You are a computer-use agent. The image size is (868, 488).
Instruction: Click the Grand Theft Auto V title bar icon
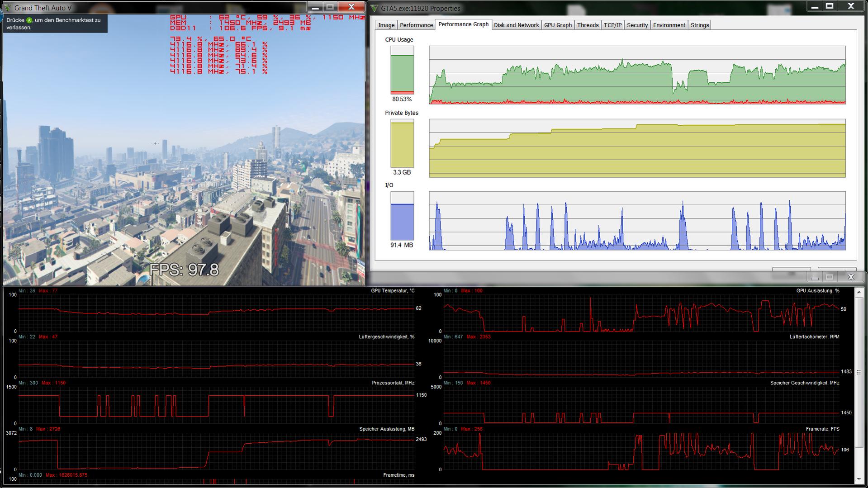coord(8,8)
